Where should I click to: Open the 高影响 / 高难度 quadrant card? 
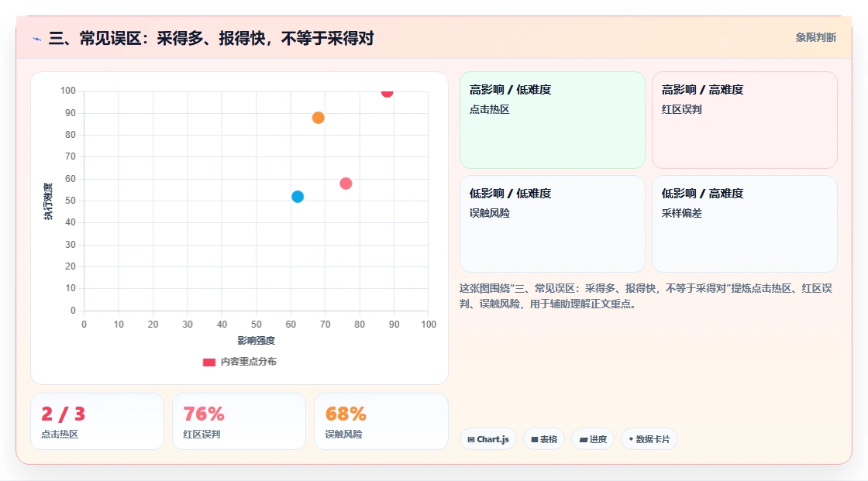tap(745, 119)
